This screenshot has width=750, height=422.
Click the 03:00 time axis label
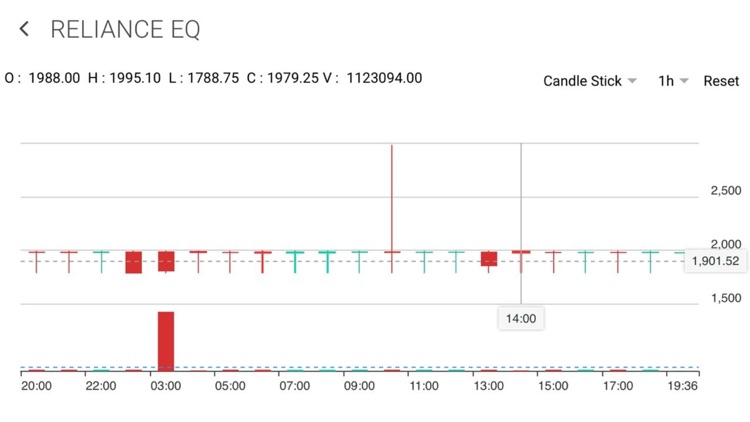pyautogui.click(x=166, y=386)
